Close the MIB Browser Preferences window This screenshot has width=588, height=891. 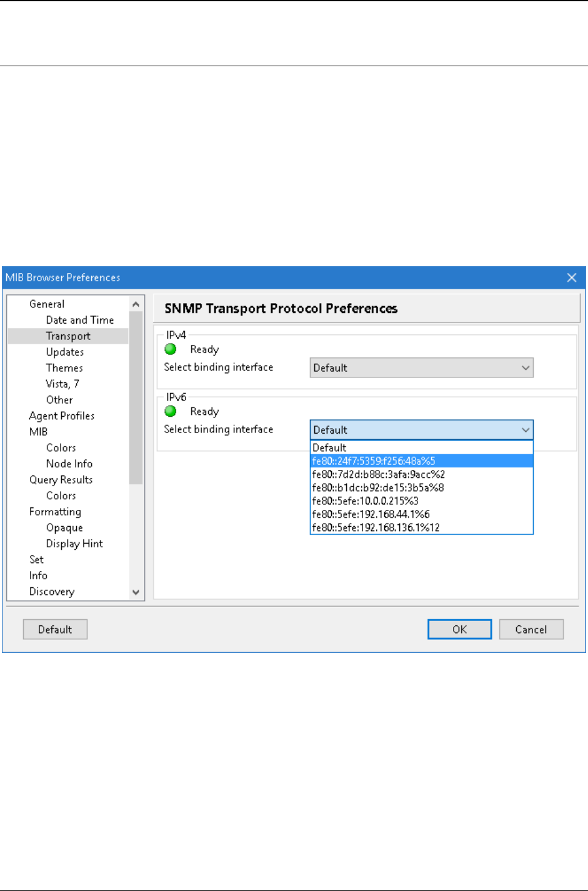click(x=572, y=277)
